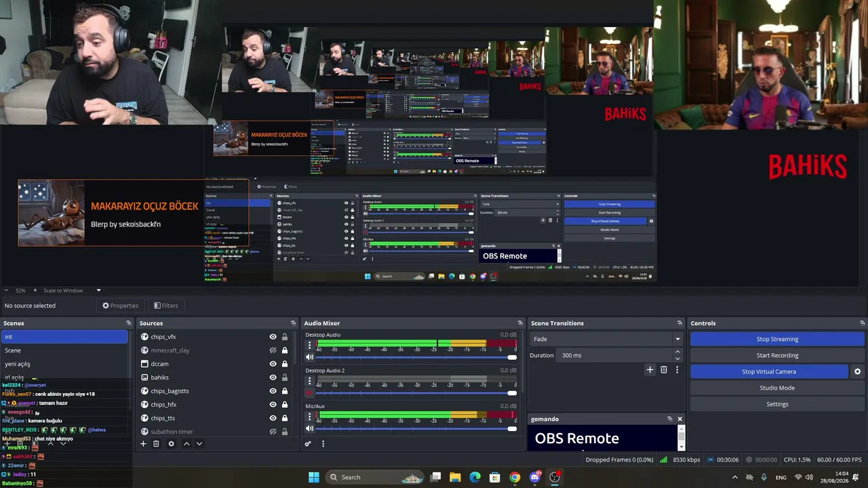868x488 pixels.
Task: Decrease transition duration with down arrow
Action: 677,359
